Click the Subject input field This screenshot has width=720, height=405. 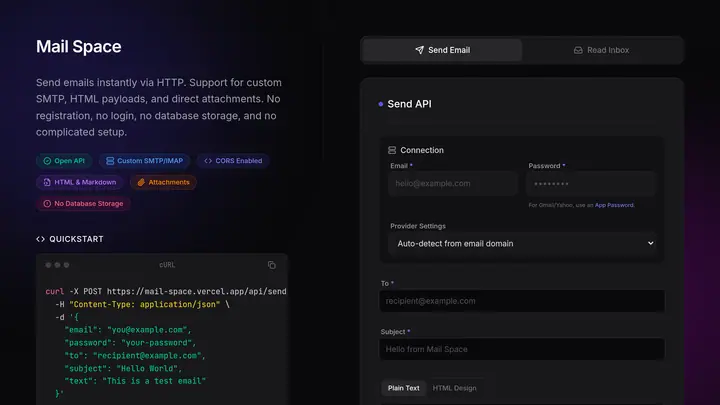(x=522, y=349)
